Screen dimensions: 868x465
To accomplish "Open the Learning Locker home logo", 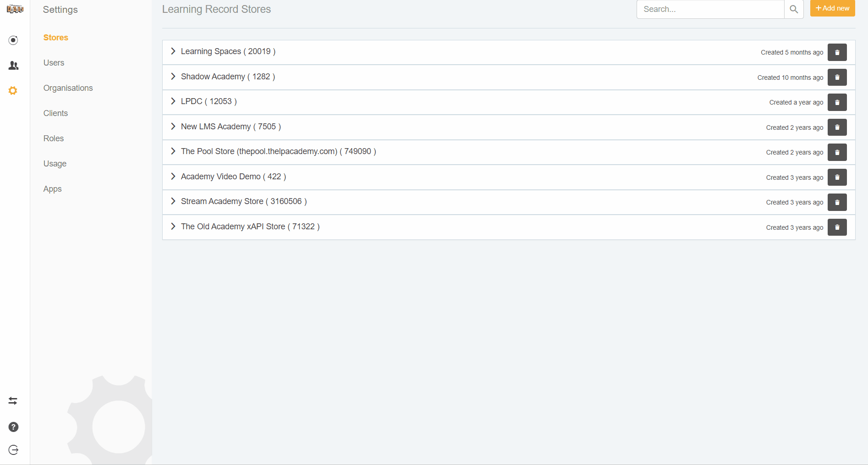I will point(15,8).
